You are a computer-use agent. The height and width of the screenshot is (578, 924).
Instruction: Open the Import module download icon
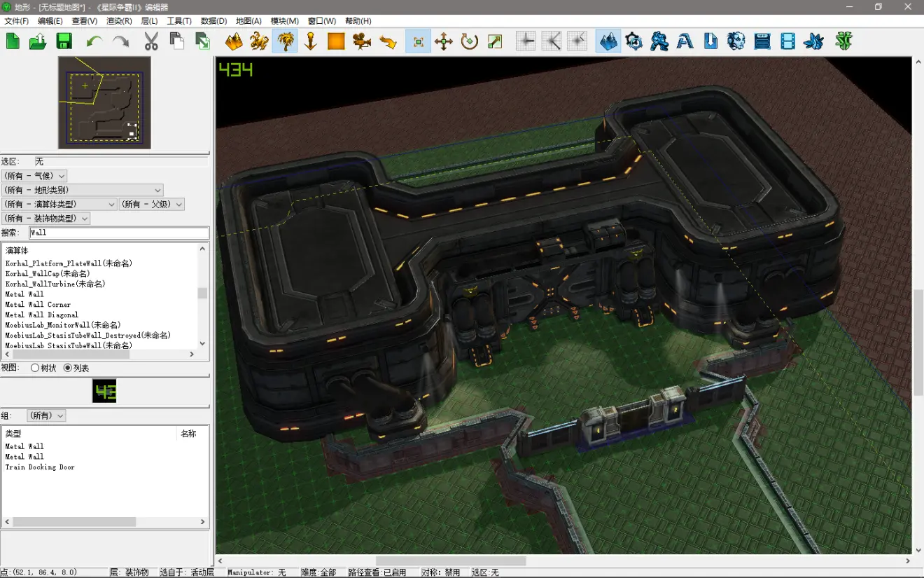(710, 41)
